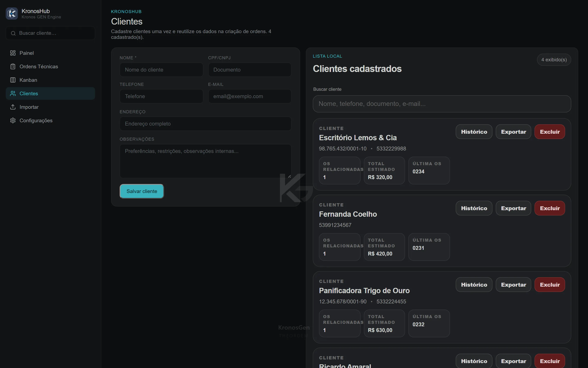Click the Ordens Técnicas clipboard icon
Image resolution: width=588 pixels, height=368 pixels.
pyautogui.click(x=13, y=66)
